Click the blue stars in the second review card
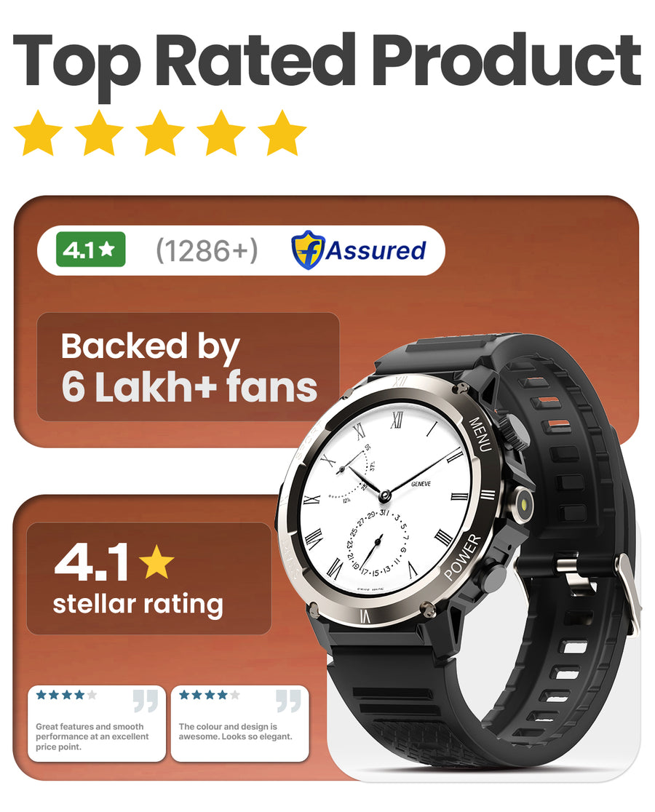This screenshot has width=655, height=812. click(209, 695)
